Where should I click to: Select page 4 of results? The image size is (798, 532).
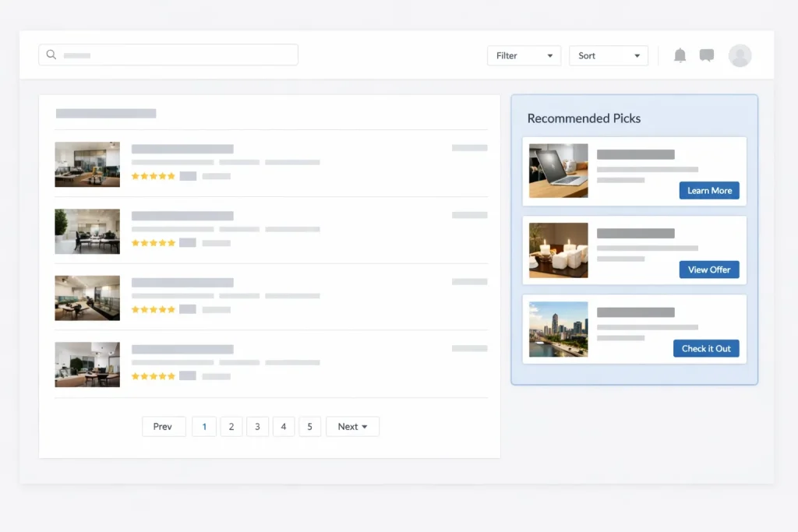coord(284,426)
